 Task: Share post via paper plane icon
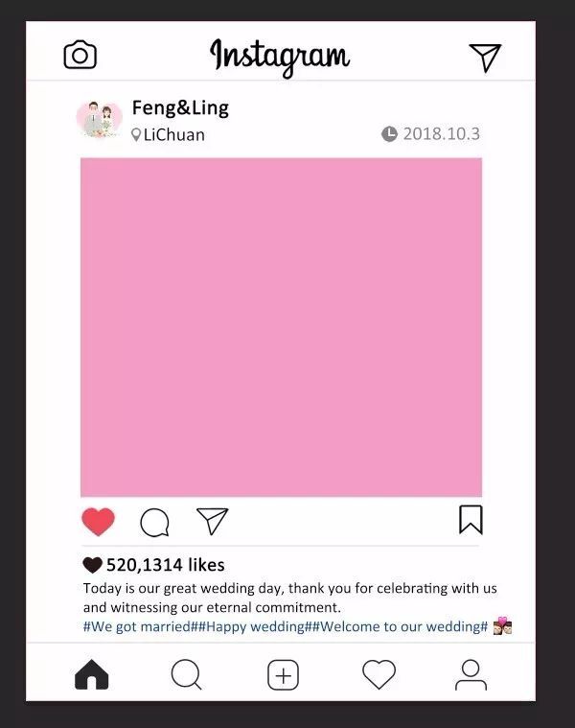pos(213,521)
